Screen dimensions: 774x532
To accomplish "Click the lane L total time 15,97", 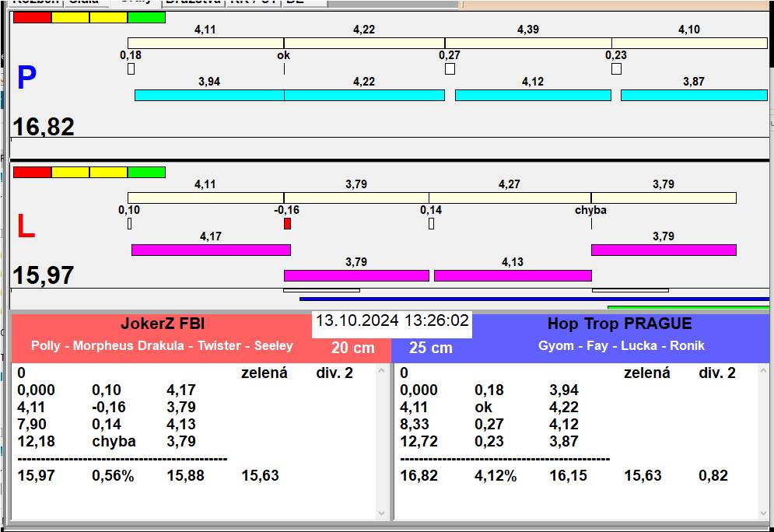I will click(x=44, y=275).
